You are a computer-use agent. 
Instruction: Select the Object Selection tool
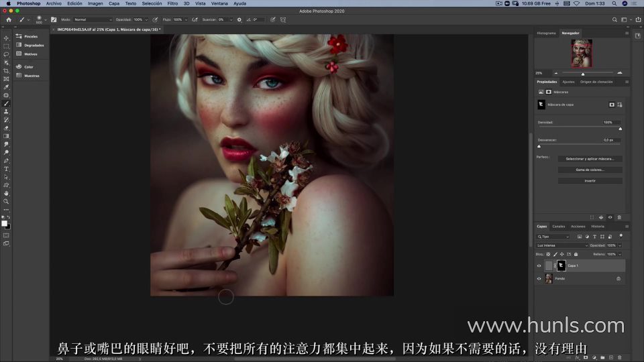click(6, 63)
